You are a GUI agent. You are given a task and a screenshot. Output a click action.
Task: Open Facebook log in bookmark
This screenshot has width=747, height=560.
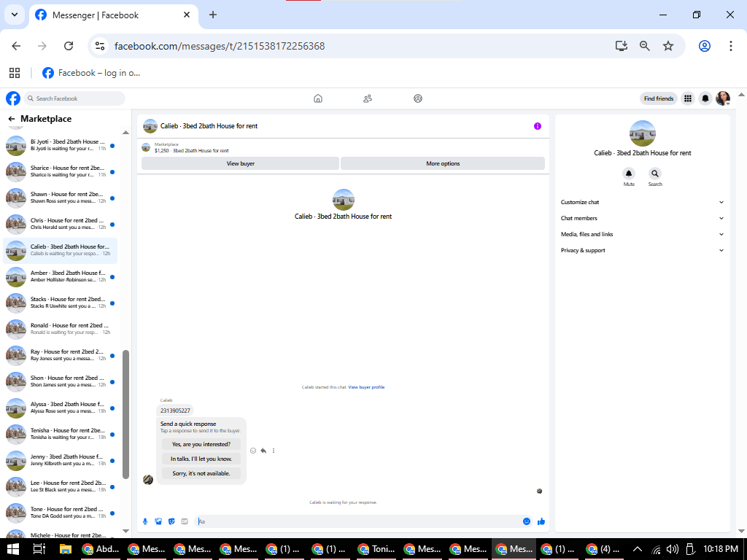(x=91, y=73)
